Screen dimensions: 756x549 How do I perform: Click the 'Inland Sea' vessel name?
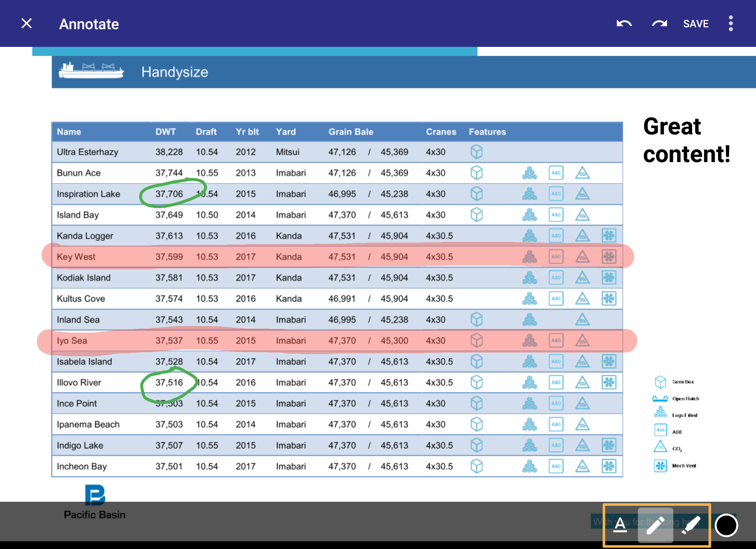tap(78, 320)
